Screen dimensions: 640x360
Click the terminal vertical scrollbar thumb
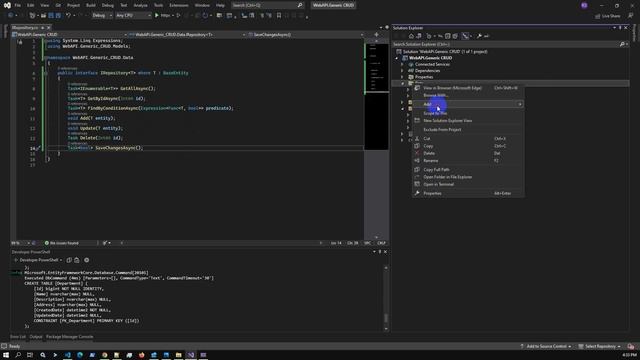pyautogui.click(x=386, y=318)
